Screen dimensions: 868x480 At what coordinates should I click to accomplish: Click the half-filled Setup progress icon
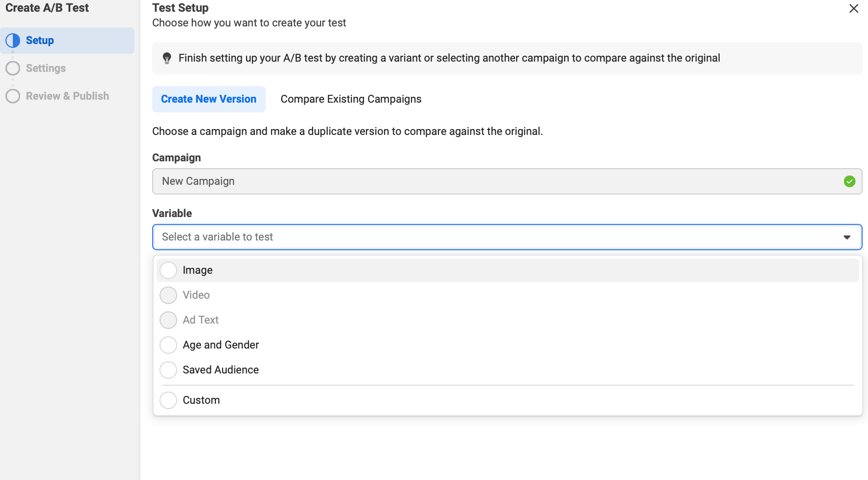tap(13, 41)
